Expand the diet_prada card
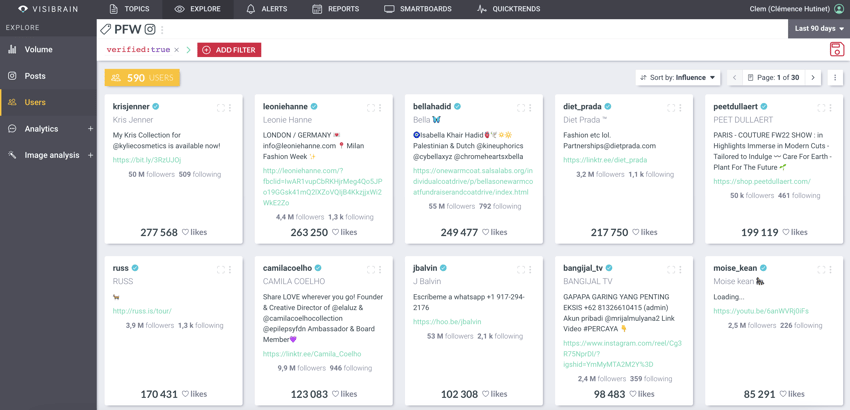850x410 pixels. tap(671, 108)
